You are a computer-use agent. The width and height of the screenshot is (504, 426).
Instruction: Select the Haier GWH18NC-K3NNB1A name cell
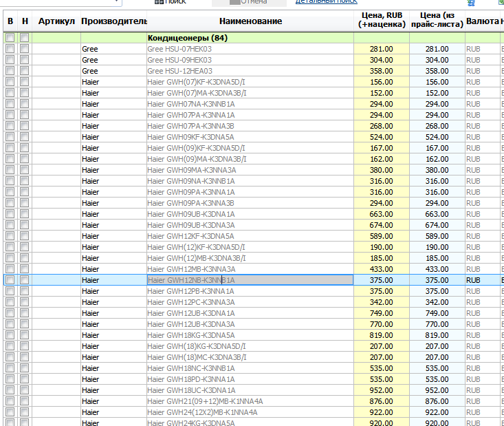250,368
